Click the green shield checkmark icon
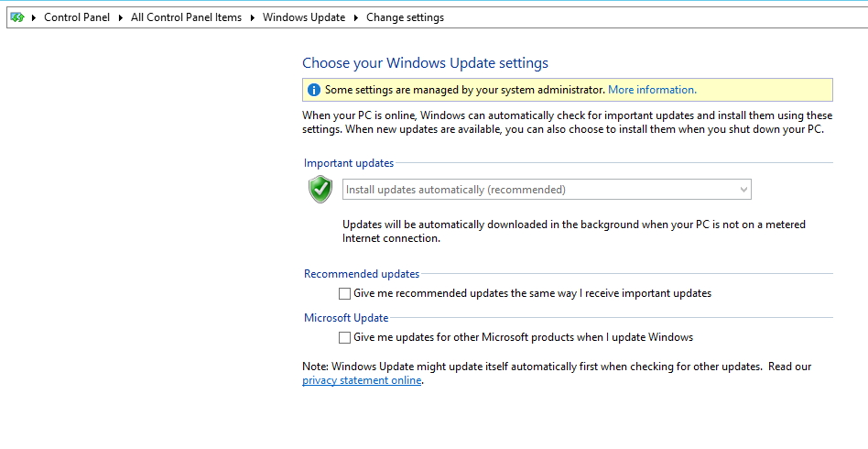 coord(320,189)
